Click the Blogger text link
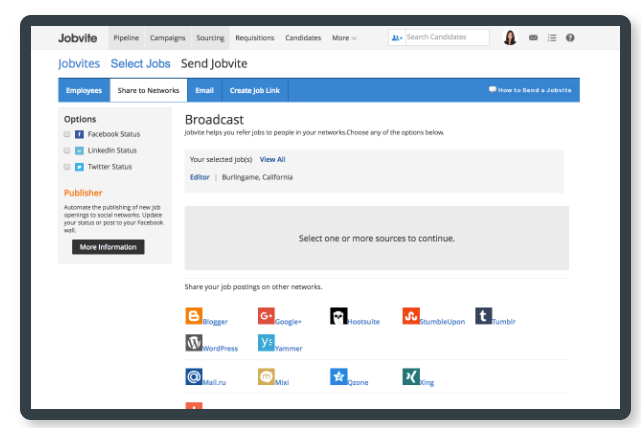The height and width of the screenshot is (428, 641). 215,322
